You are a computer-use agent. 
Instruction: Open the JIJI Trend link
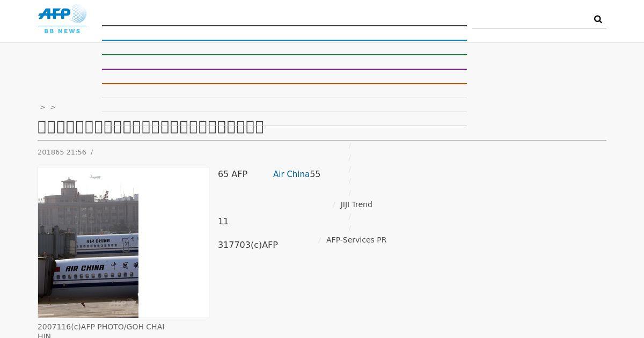[356, 204]
